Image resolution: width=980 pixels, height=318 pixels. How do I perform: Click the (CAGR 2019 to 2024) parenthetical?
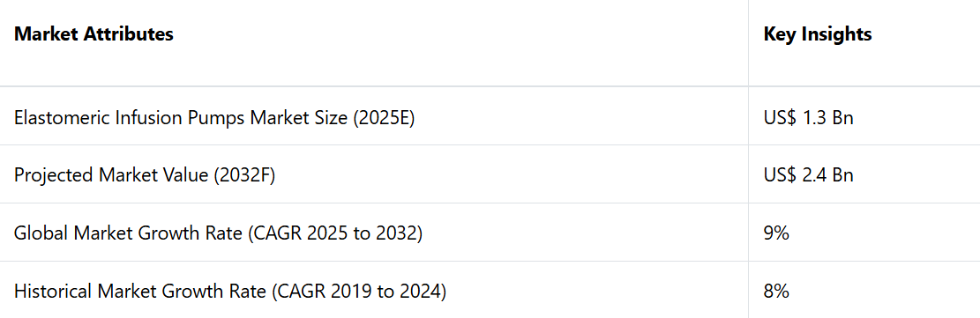(x=359, y=292)
